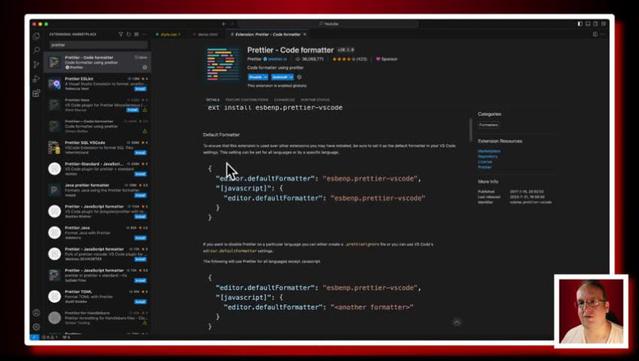The height and width of the screenshot is (361, 639).
Task: Click the extension details page scrollbar
Action: coord(471,130)
